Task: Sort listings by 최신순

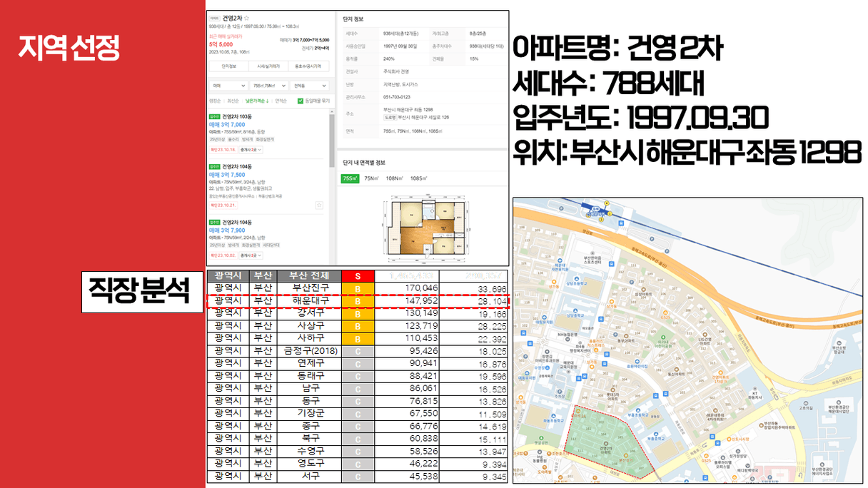Action: point(233,101)
